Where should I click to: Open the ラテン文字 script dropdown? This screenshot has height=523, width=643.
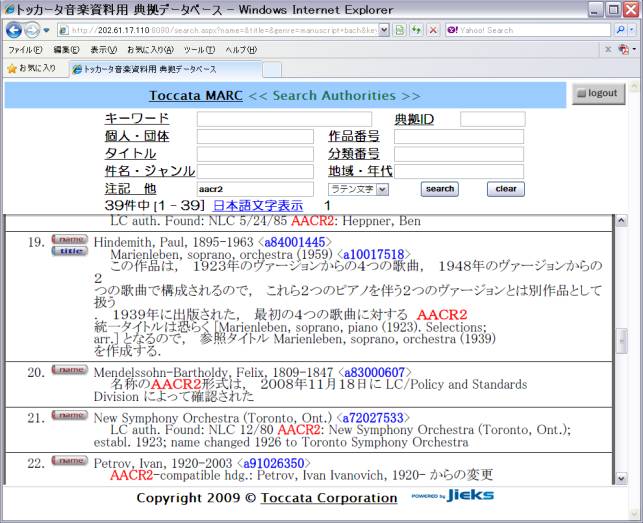[358, 189]
